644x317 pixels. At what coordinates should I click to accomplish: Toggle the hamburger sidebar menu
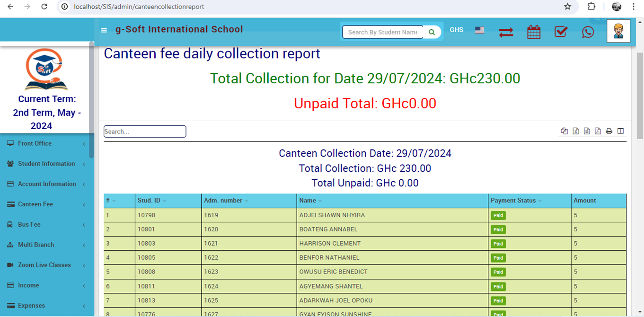click(x=104, y=30)
